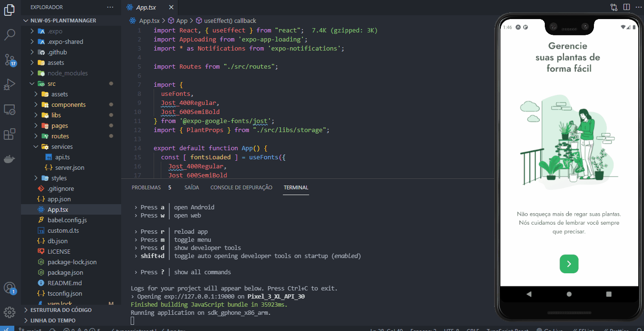The image size is (644, 331).
Task: Open README.md file
Action: [x=71, y=283]
